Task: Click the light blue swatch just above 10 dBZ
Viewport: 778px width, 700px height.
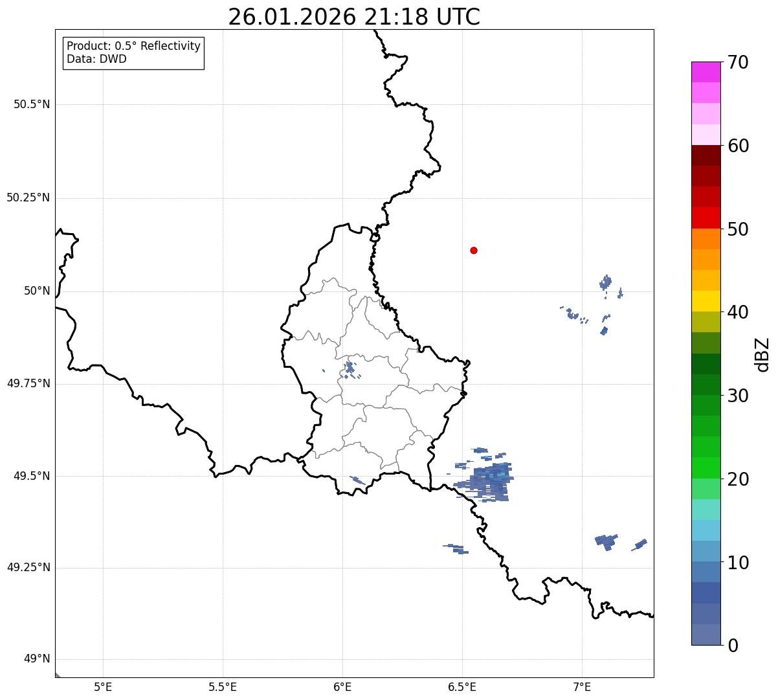Action: (x=706, y=551)
